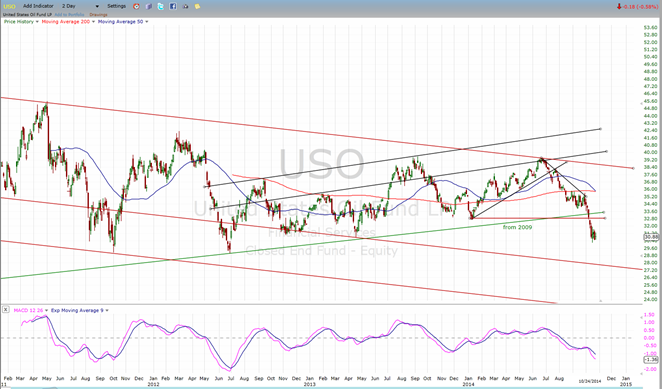Click the camera snapshot icon
662x389 pixels.
point(186,6)
